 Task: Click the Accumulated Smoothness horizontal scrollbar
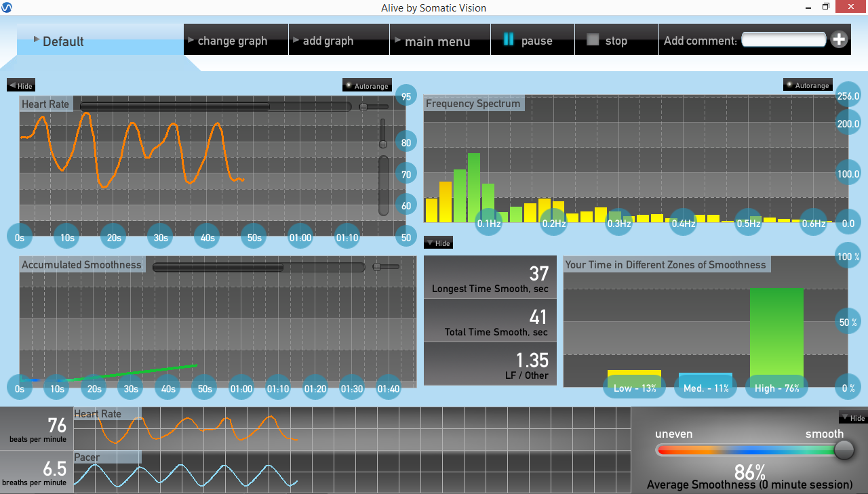(x=258, y=267)
